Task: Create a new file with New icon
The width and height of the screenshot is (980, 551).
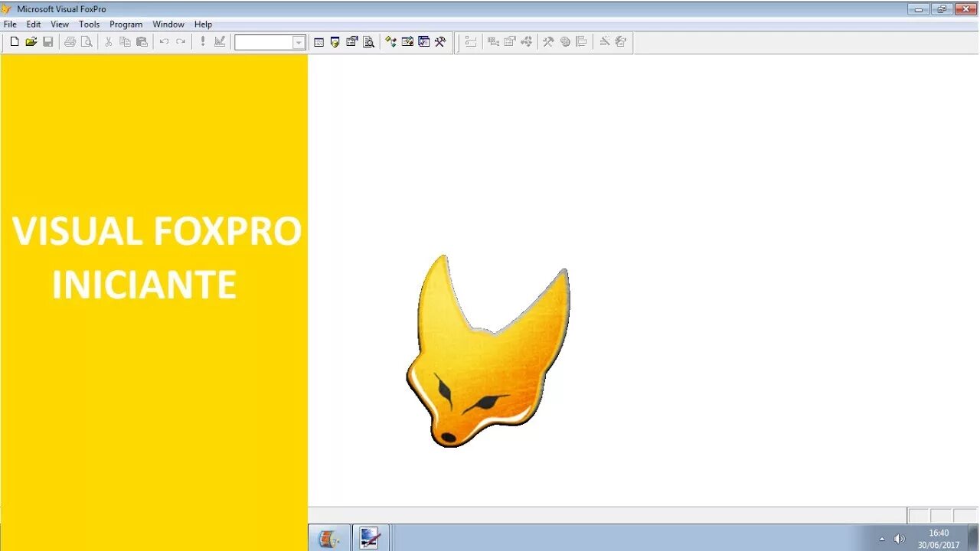Action: click(x=15, y=42)
